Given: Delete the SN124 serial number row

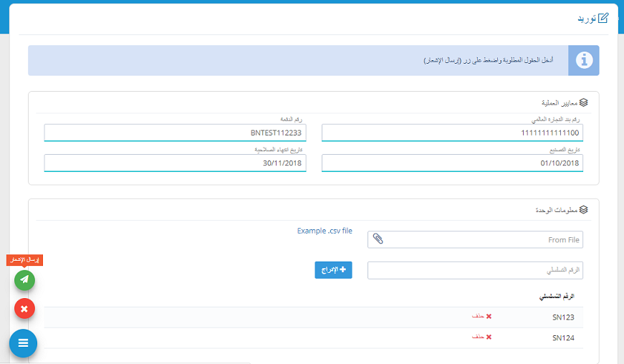Looking at the screenshot, I should click(481, 337).
